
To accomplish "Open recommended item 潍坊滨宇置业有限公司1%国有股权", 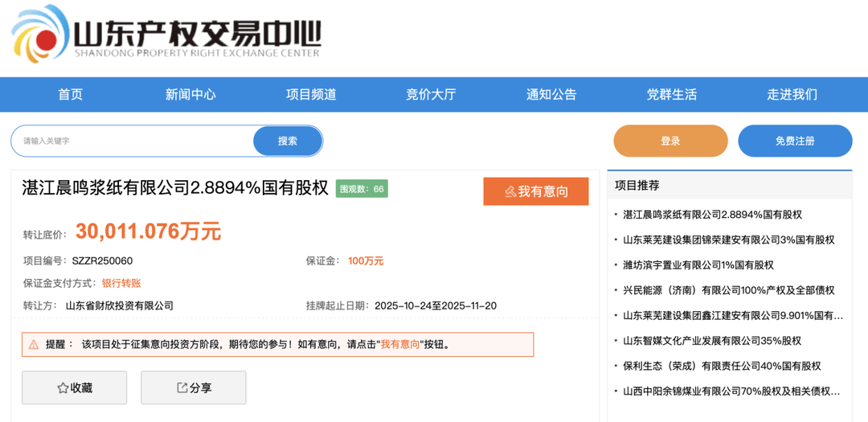I will pos(698,265).
